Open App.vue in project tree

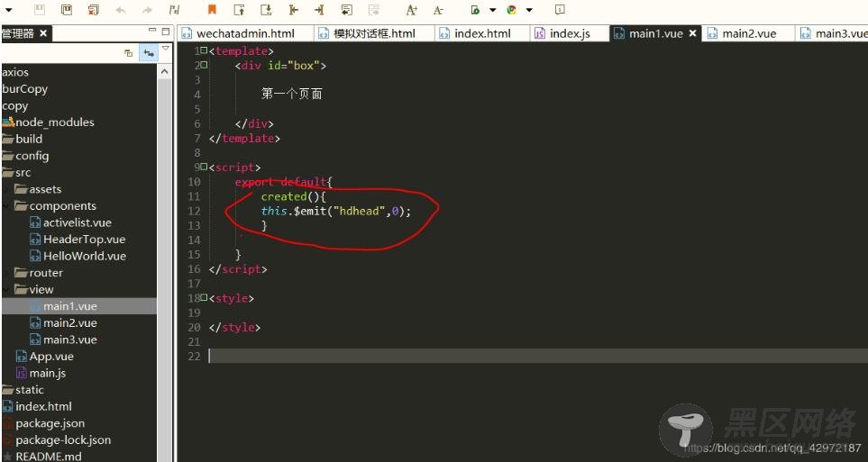tap(51, 357)
